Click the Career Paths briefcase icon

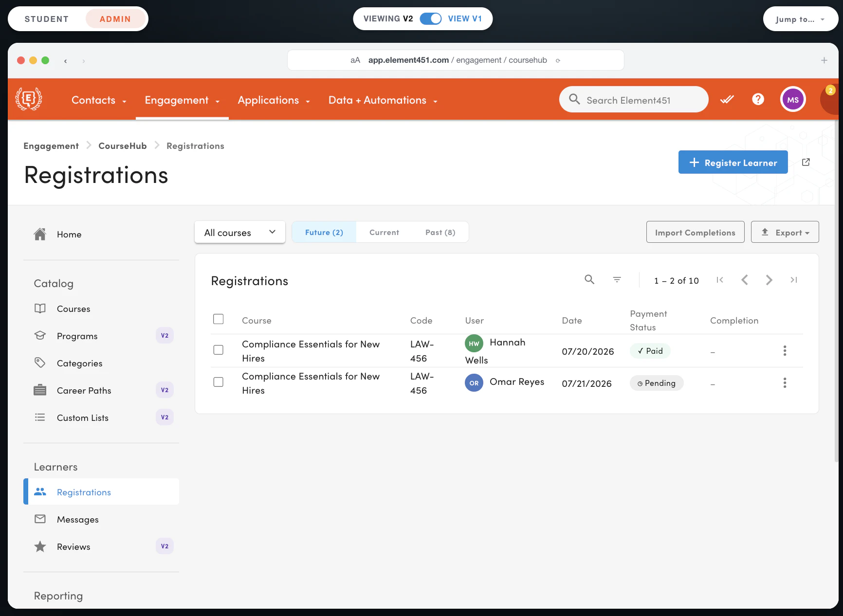point(40,390)
